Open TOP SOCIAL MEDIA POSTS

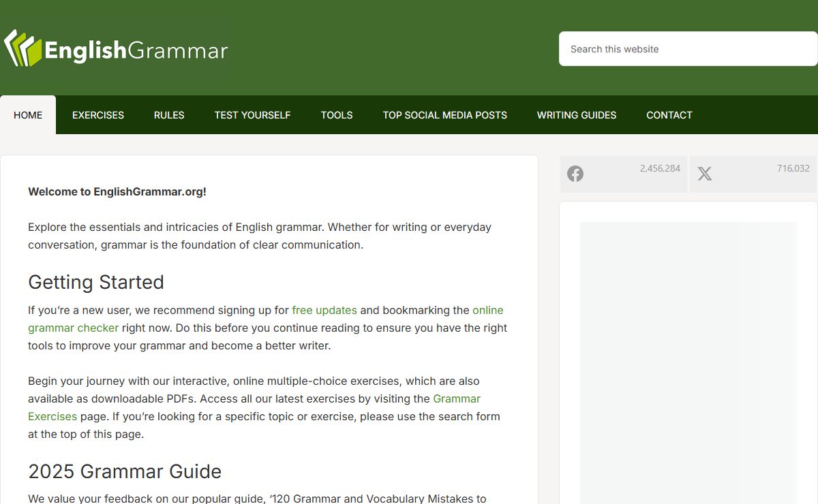point(444,115)
